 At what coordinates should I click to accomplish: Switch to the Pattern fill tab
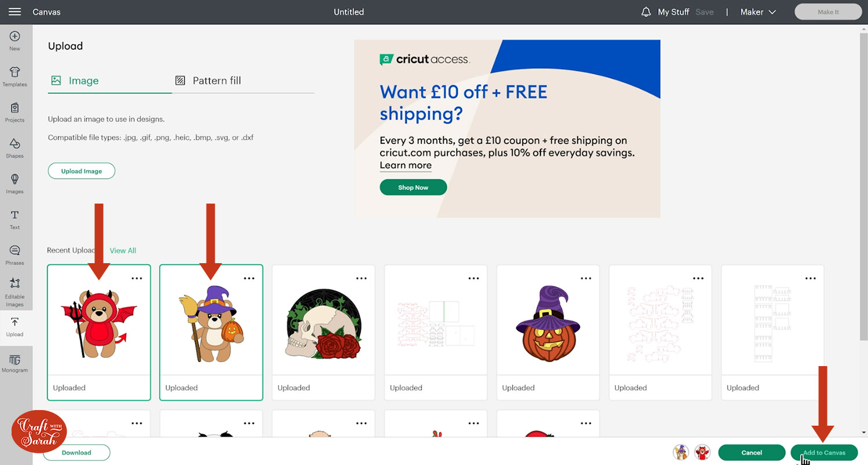(216, 80)
